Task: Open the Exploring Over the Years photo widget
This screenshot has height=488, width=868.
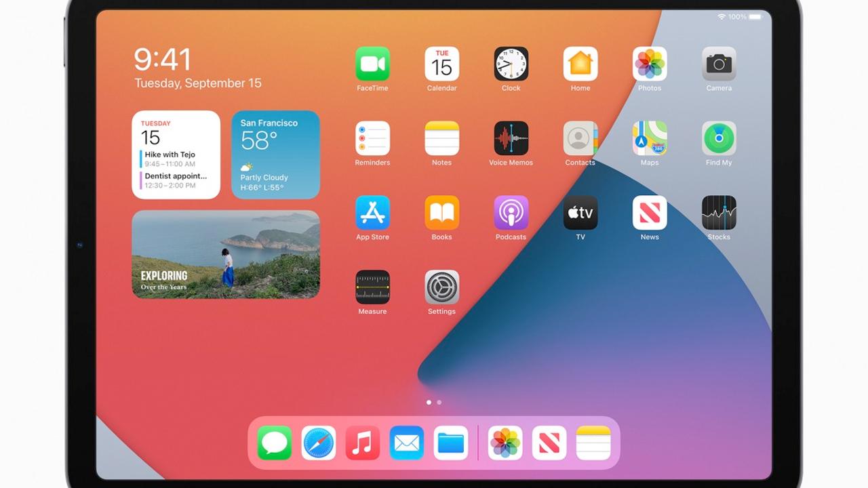Action: pyautogui.click(x=226, y=254)
